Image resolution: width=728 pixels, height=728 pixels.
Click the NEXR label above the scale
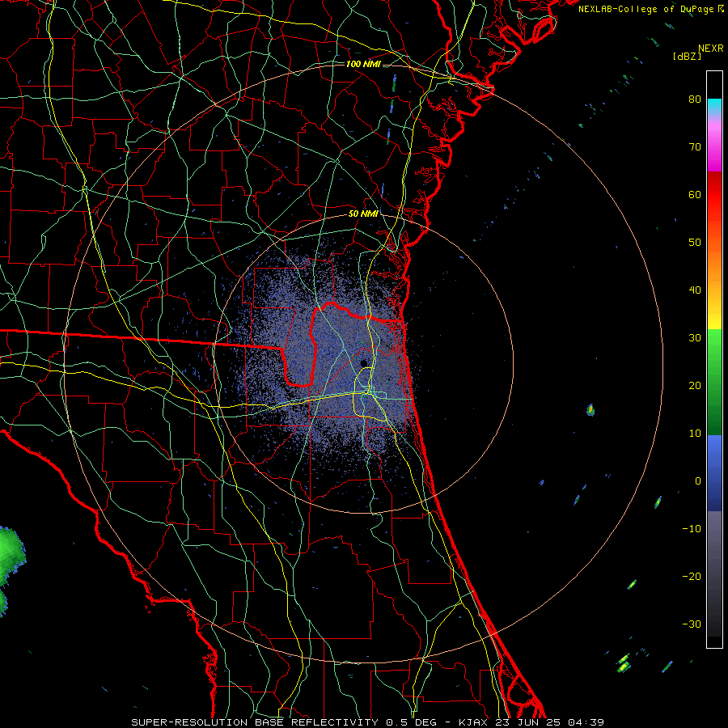pos(710,49)
